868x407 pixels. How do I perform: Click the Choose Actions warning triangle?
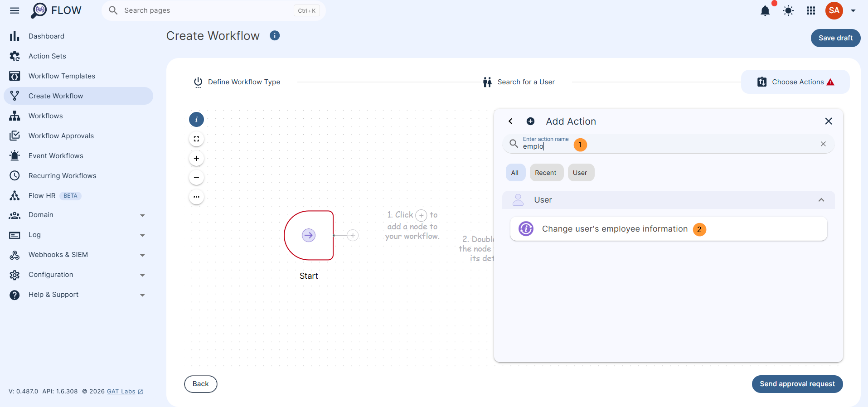[830, 82]
